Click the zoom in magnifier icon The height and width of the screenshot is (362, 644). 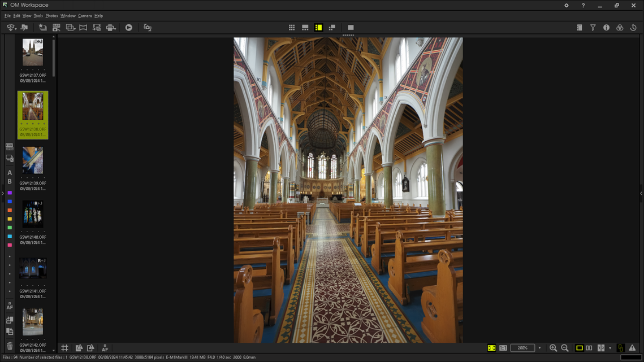point(553,348)
